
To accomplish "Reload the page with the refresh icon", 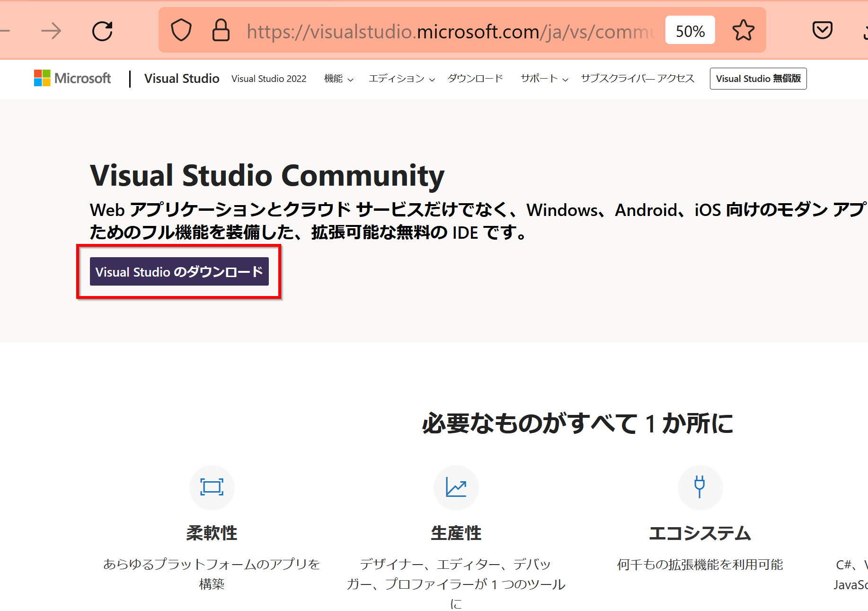I will tap(102, 31).
